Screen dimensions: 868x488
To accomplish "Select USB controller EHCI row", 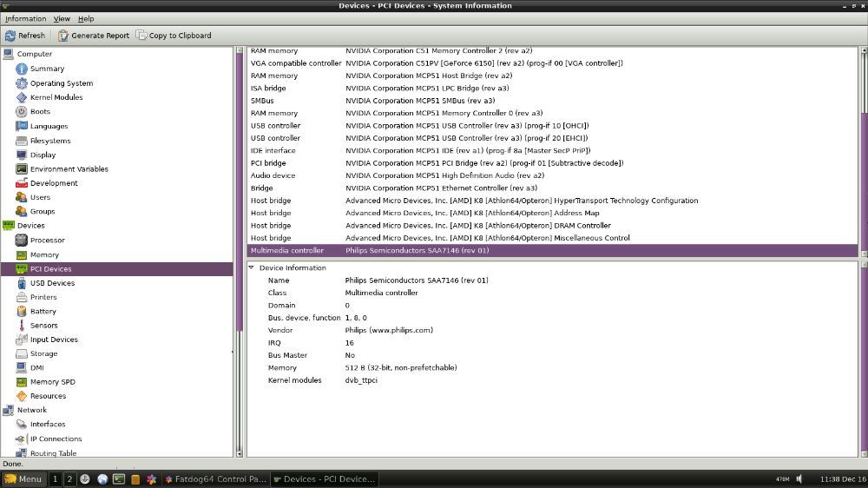I will pos(552,138).
